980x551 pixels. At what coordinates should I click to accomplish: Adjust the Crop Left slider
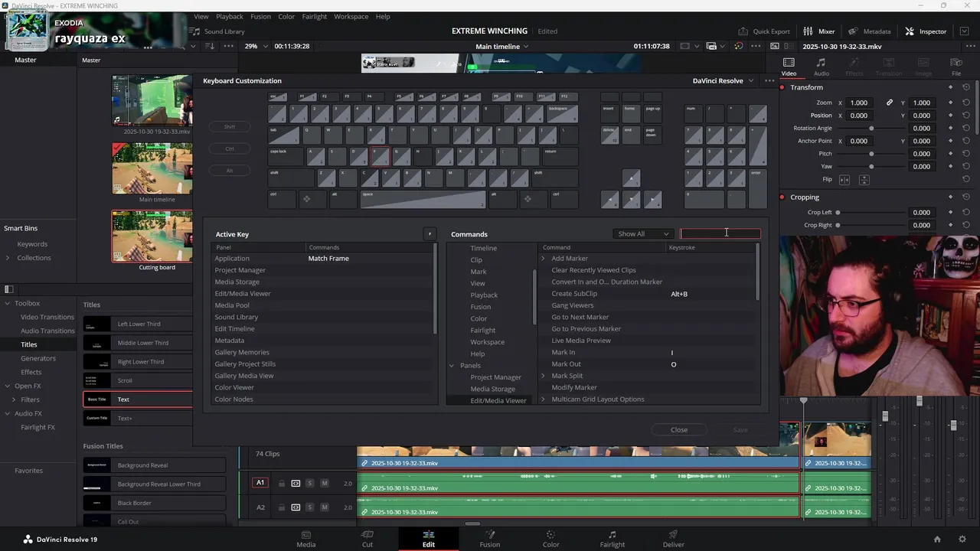(x=838, y=213)
